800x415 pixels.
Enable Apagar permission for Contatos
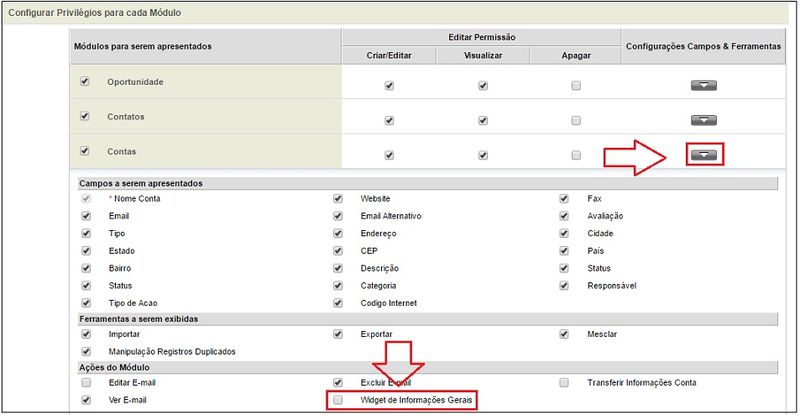(576, 120)
